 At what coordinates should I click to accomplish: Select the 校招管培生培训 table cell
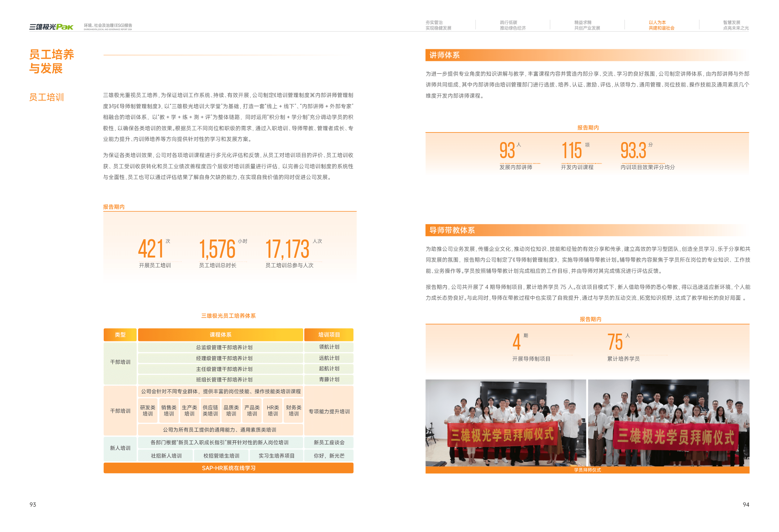click(221, 456)
